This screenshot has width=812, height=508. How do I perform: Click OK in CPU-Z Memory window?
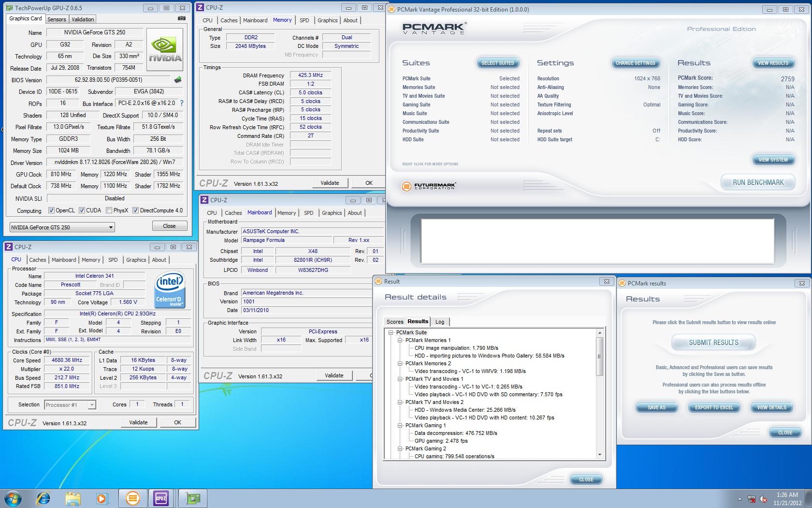coord(369,183)
